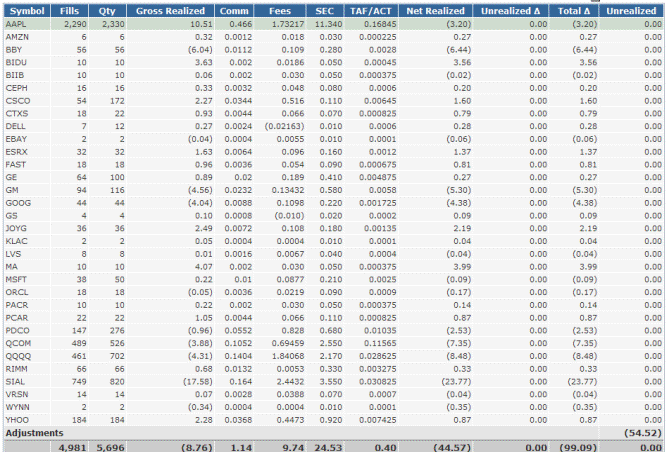Viewport: 668px width, 452px height.
Task: Click the Total Δ column header
Action: pos(574,11)
